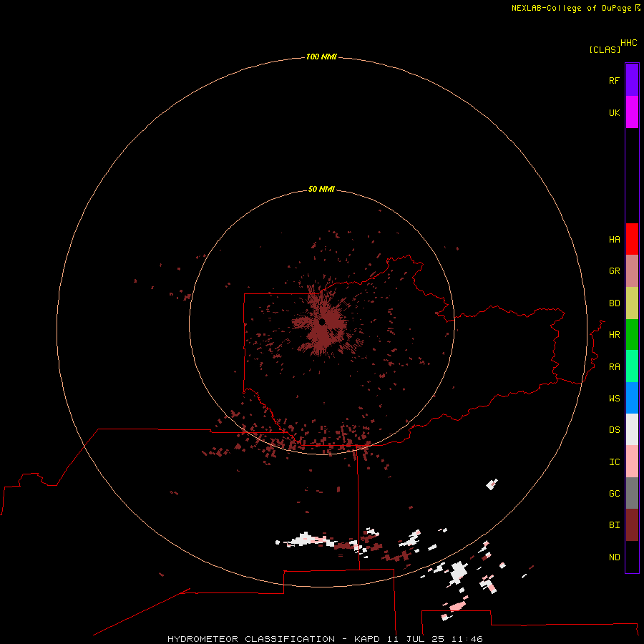Image resolution: width=644 pixels, height=644 pixels.
Task: Click the HA red legend swatch
Action: 632,239
